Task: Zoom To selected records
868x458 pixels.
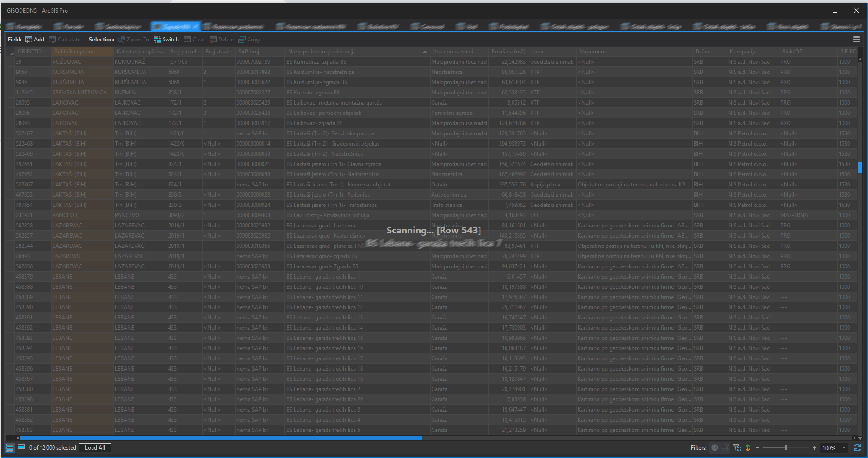Action: (x=133, y=40)
